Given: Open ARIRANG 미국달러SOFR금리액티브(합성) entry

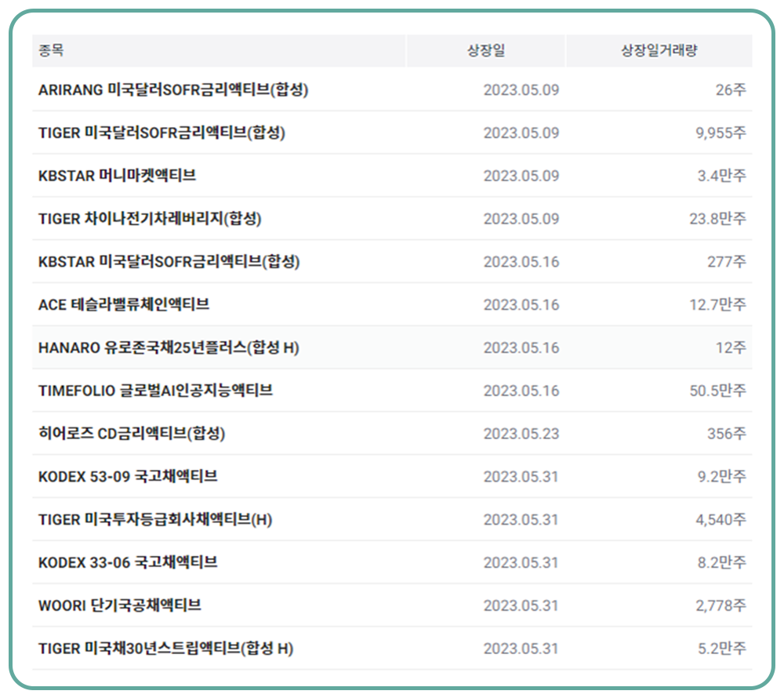Looking at the screenshot, I should (173, 90).
